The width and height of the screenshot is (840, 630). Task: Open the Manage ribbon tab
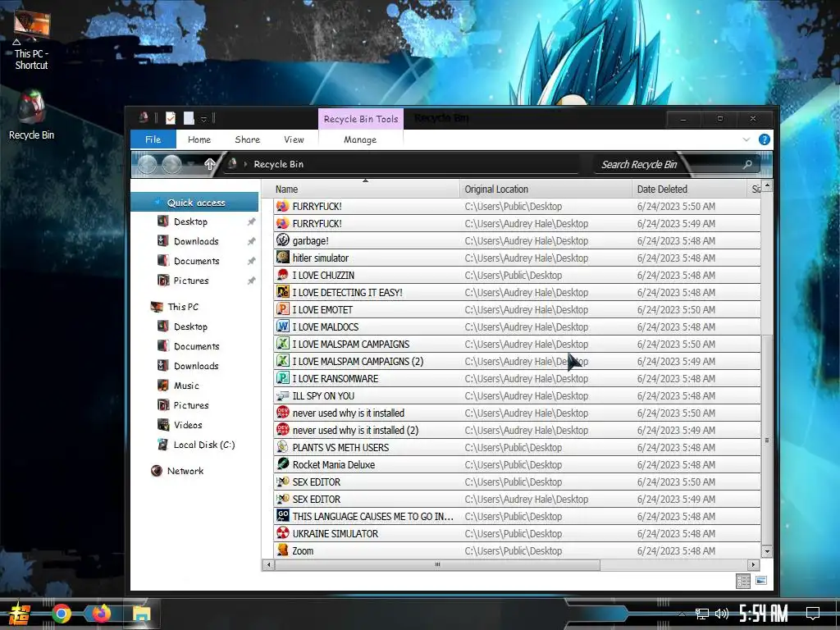[360, 139]
